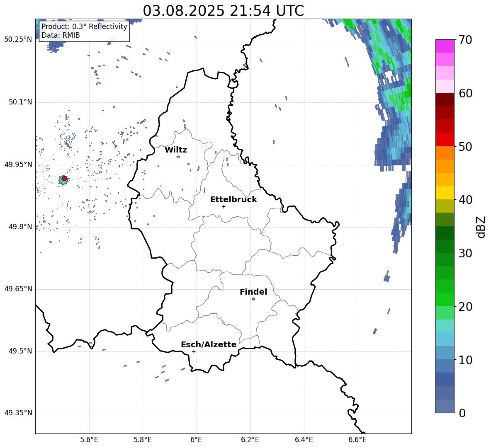Click the 49.35°N latitude label
The image size is (491, 448).
pos(18,413)
